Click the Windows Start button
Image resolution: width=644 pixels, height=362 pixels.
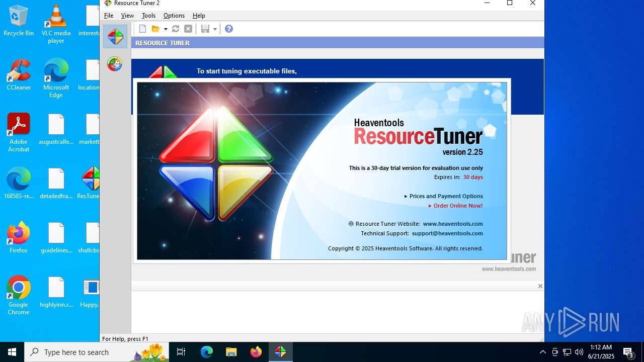[12, 352]
